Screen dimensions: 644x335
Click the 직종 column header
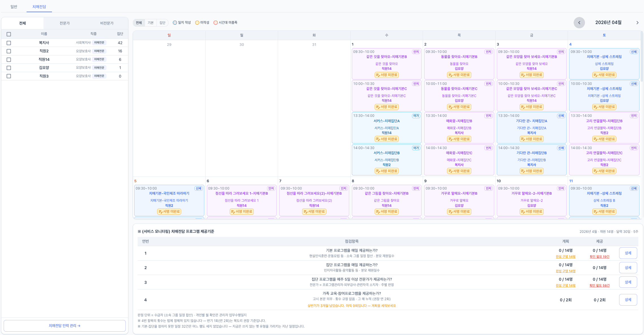coord(94,34)
